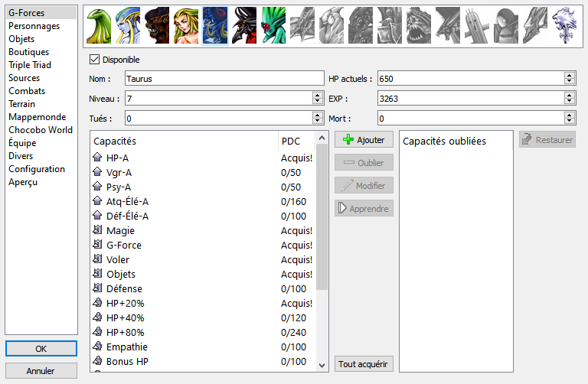Viewport: 588px width, 384px height.
Task: Click the abilities list scrollbar thumb
Action: [322, 216]
